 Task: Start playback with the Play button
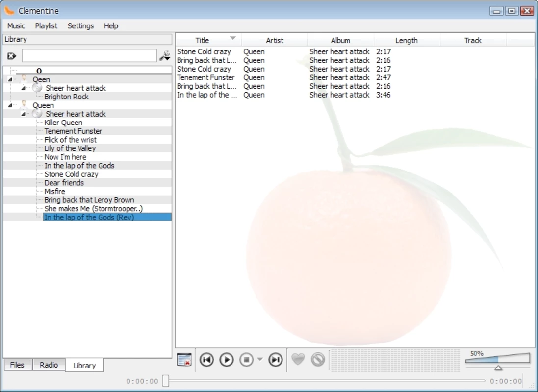227,360
